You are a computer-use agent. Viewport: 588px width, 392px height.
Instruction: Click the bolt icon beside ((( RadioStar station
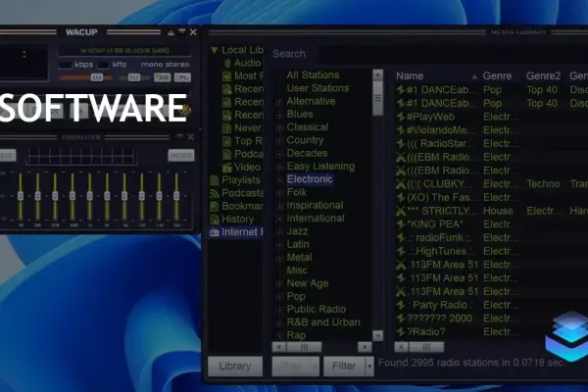click(x=401, y=144)
